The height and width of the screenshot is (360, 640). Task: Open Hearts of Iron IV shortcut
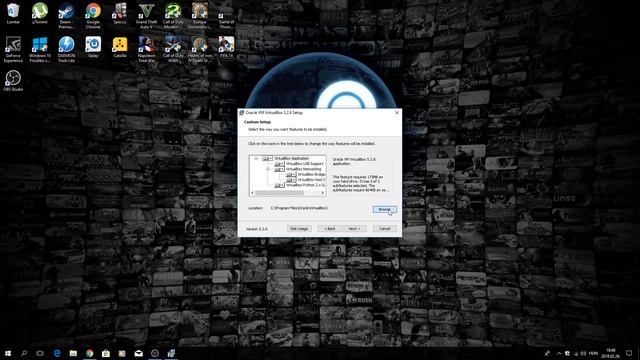(200, 49)
